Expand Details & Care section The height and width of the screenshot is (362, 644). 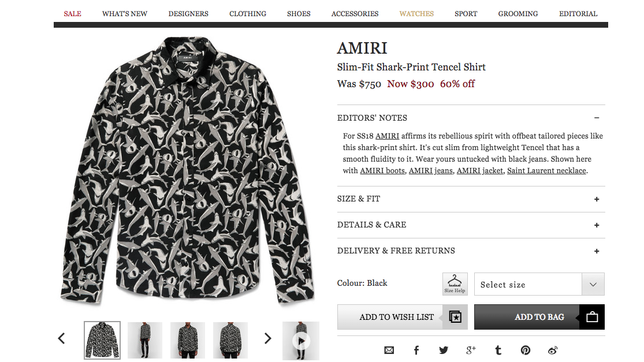(x=597, y=225)
